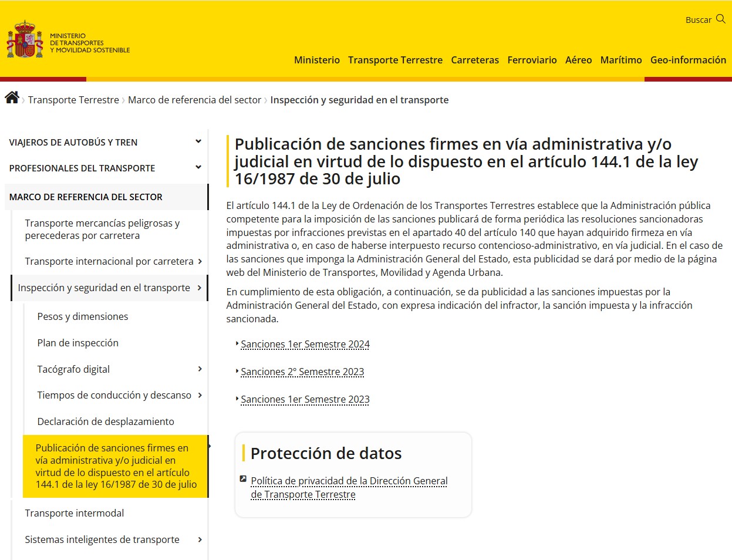
Task: Go to Transporte Terrestre in the breadcrumb
Action: click(73, 100)
